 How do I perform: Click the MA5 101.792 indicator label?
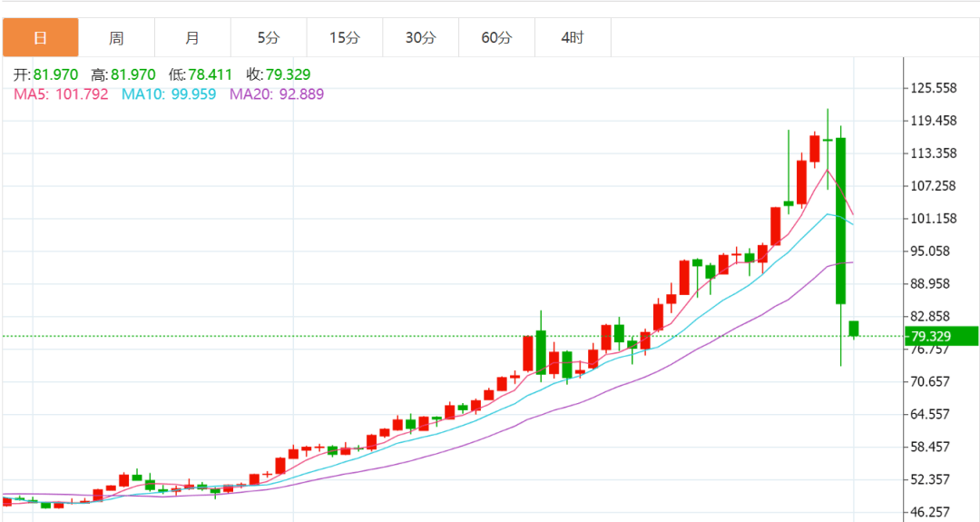tap(61, 94)
